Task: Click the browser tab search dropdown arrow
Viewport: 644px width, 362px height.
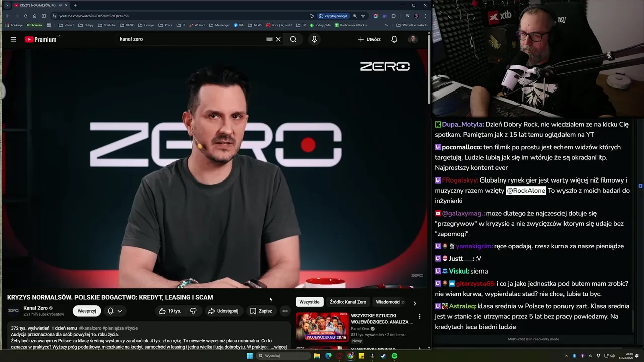Action: click(7, 5)
